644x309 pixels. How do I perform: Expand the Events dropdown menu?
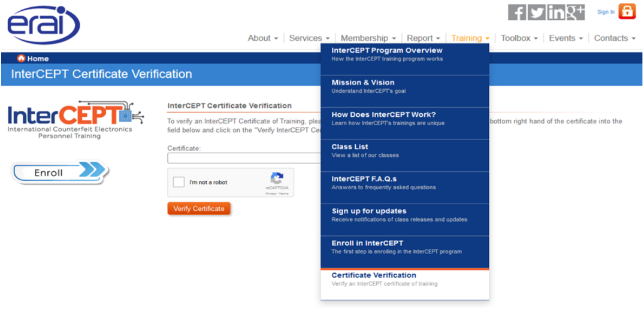[566, 38]
